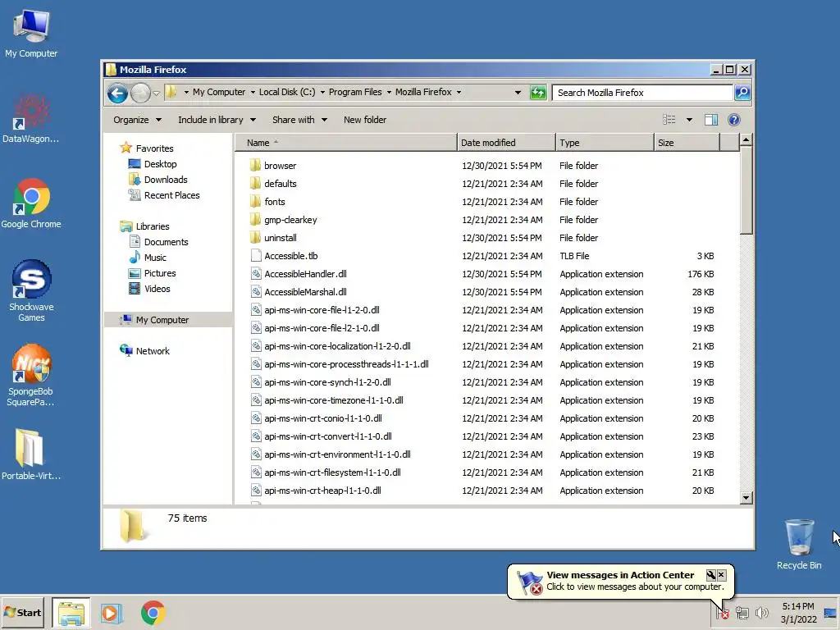Select Libraries in navigation pane

(x=152, y=226)
